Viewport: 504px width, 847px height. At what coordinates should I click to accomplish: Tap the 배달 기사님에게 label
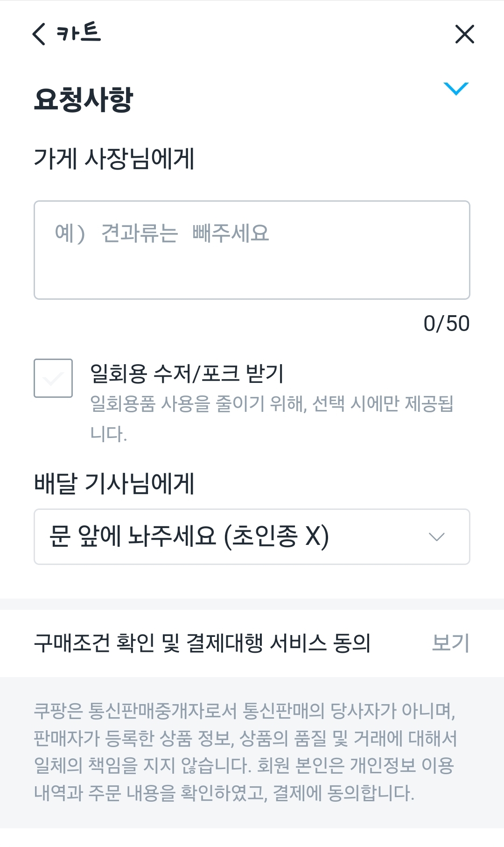pos(114,483)
